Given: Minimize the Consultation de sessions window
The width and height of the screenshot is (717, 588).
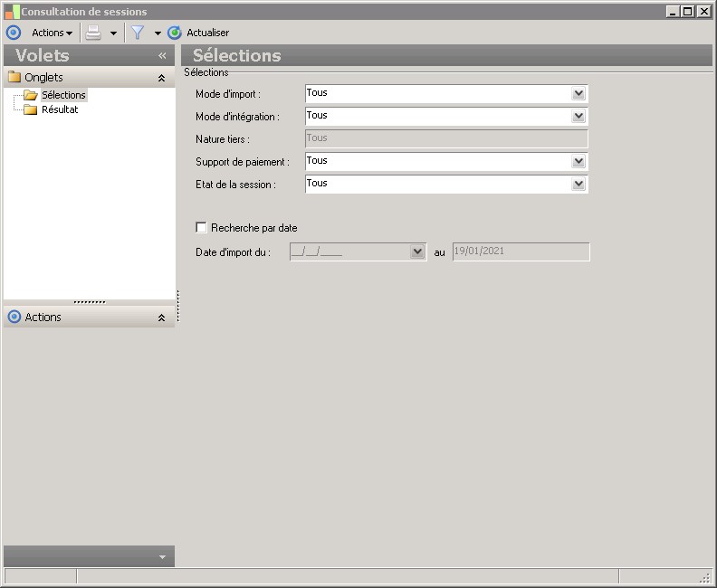Looking at the screenshot, I should pyautogui.click(x=672, y=12).
